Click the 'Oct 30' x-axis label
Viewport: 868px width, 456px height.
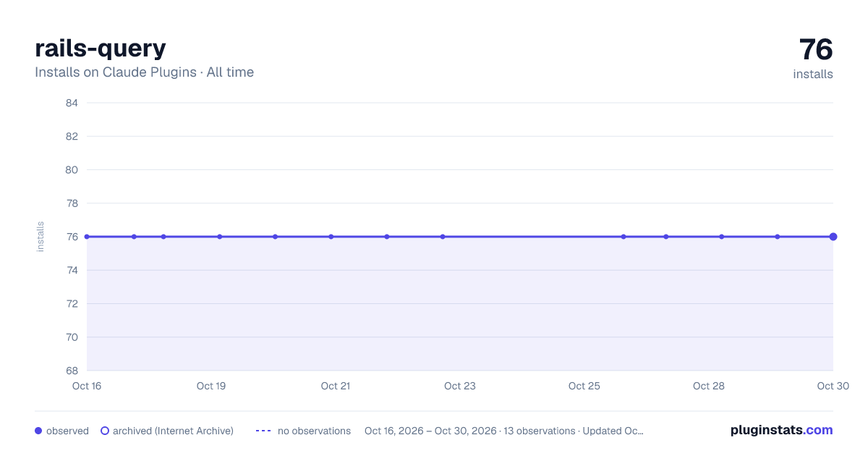click(833, 386)
